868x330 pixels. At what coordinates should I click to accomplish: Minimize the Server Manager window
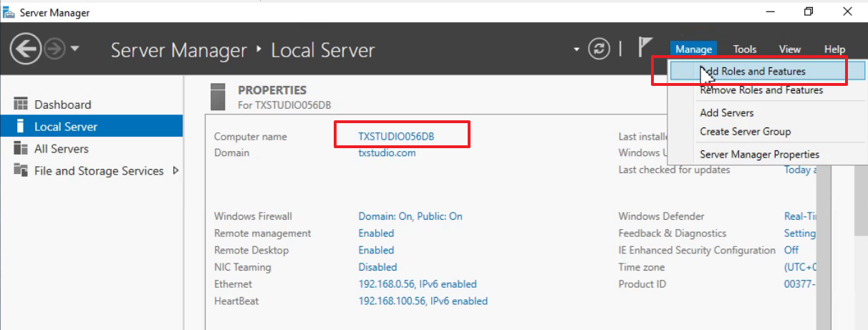tap(771, 11)
